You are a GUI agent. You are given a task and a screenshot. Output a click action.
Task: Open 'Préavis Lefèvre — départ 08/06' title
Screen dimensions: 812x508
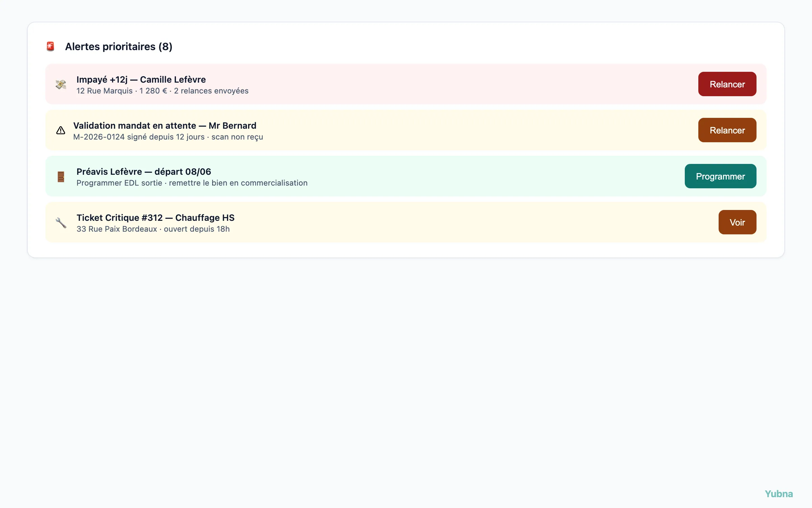coord(144,172)
